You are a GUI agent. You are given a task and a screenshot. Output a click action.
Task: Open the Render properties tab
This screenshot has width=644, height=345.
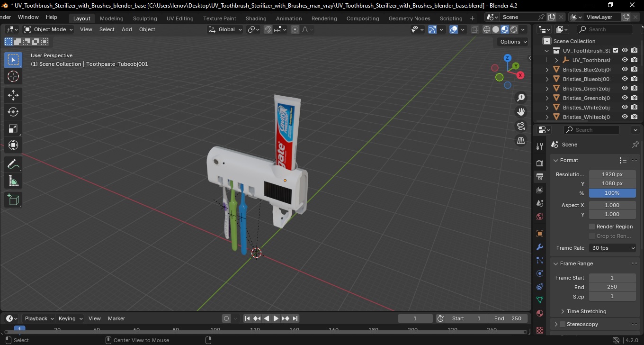pos(540,163)
